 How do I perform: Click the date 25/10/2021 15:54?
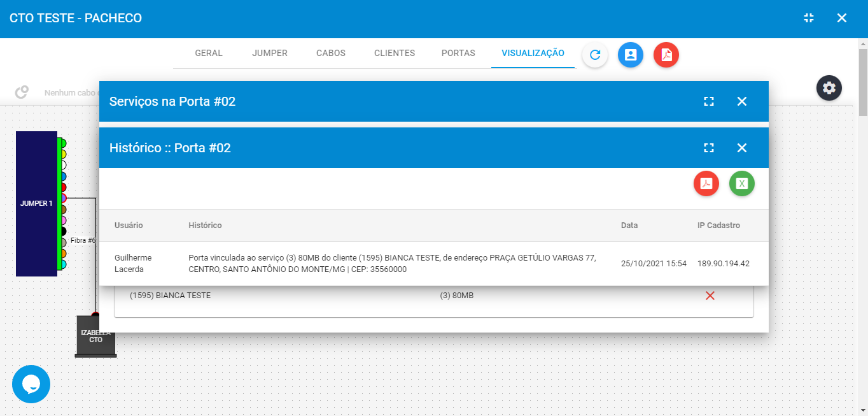(654, 264)
